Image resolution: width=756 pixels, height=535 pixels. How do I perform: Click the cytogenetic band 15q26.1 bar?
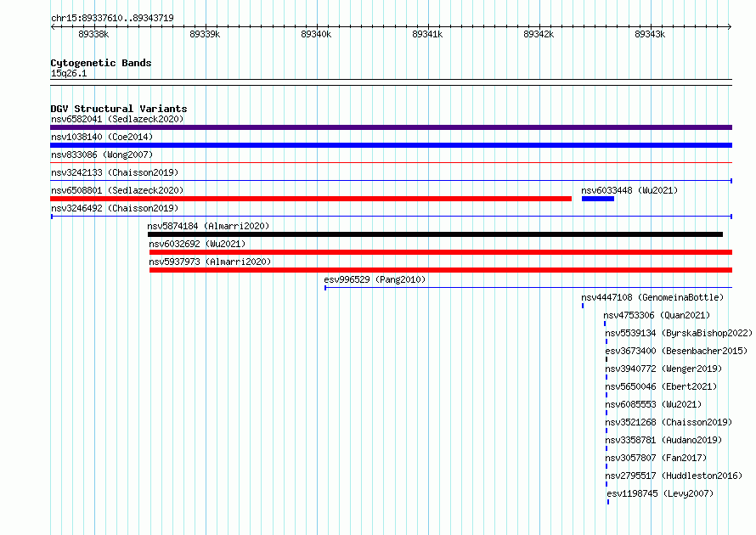pyautogui.click(x=391, y=82)
